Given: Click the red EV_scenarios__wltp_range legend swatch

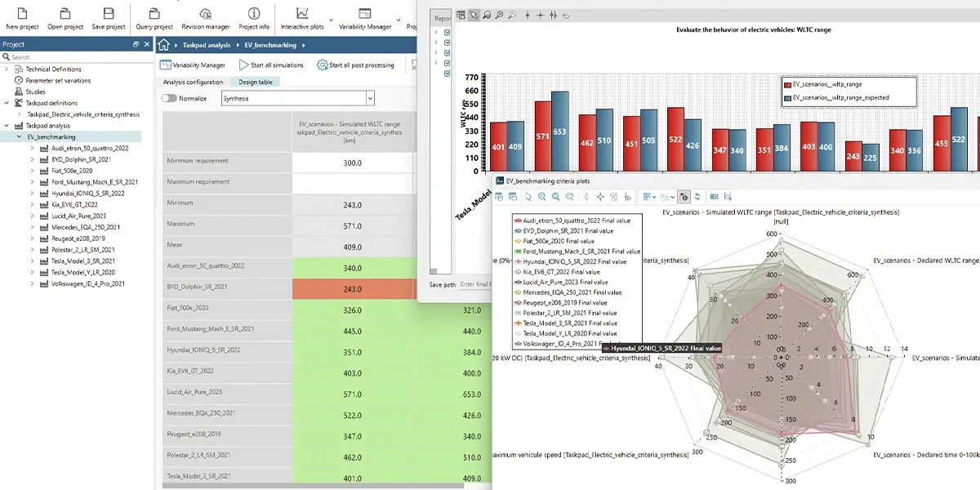Looking at the screenshot, I should [x=787, y=84].
